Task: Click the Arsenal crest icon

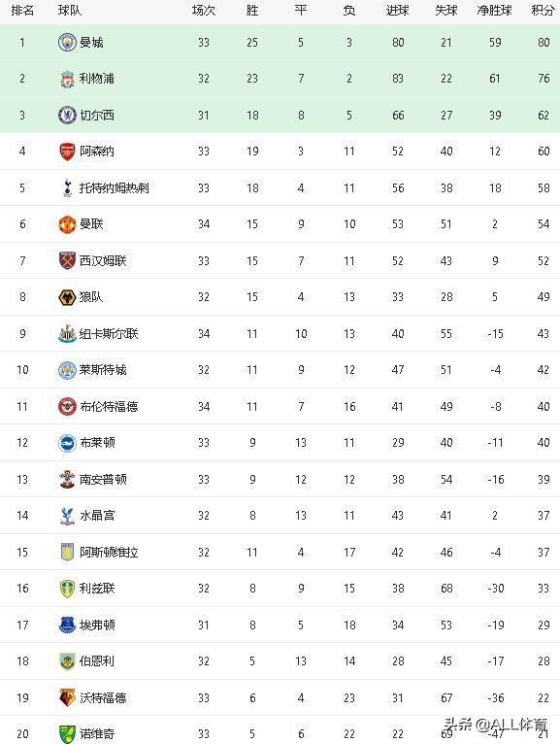Action: pyautogui.click(x=67, y=152)
